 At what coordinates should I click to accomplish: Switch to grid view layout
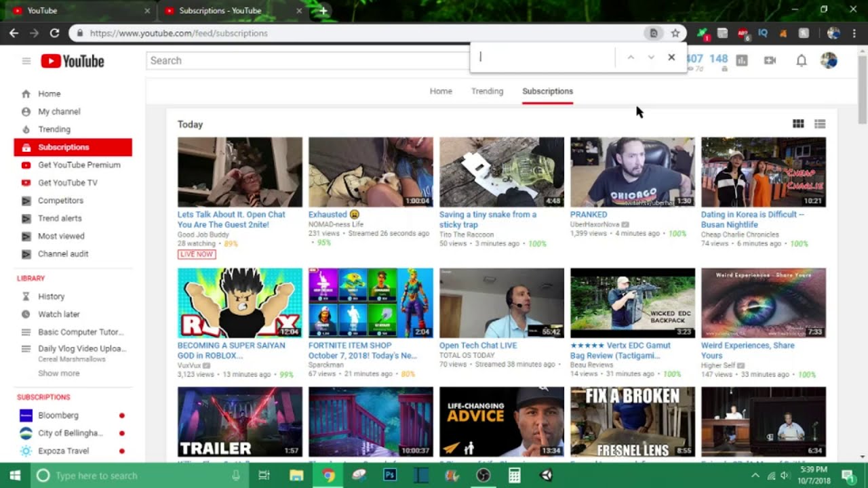pos(798,124)
